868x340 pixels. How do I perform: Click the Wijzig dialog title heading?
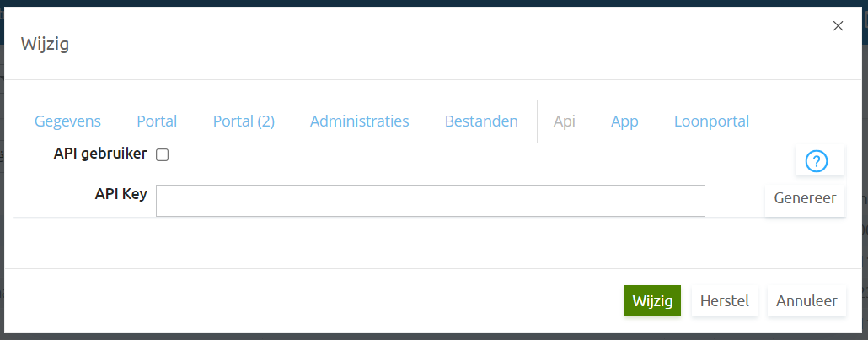pyautogui.click(x=45, y=43)
